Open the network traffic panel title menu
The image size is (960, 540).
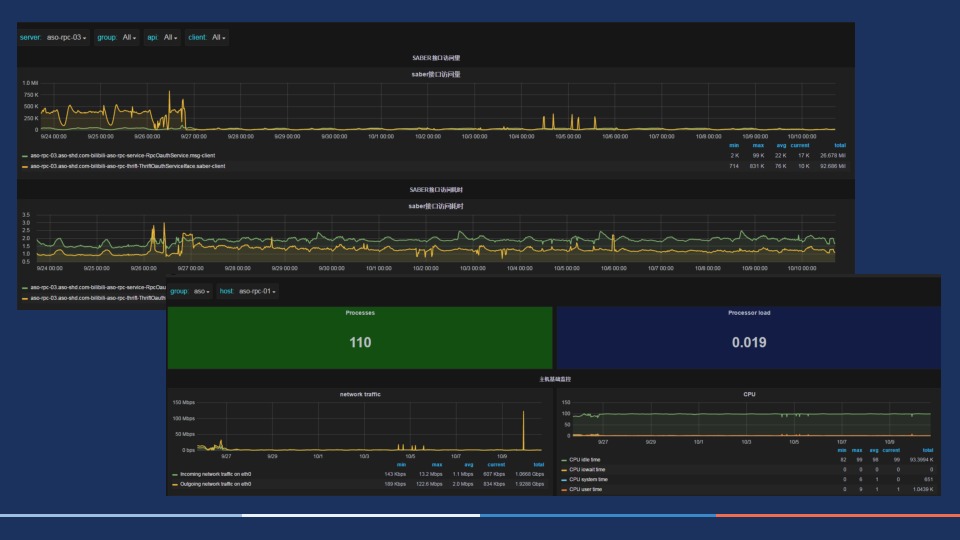tap(360, 394)
